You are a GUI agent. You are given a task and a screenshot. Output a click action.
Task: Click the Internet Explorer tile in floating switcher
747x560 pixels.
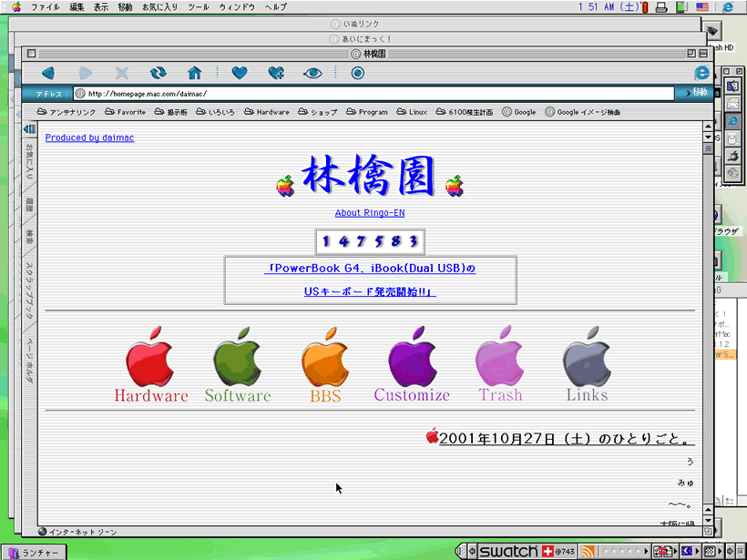coord(732,121)
